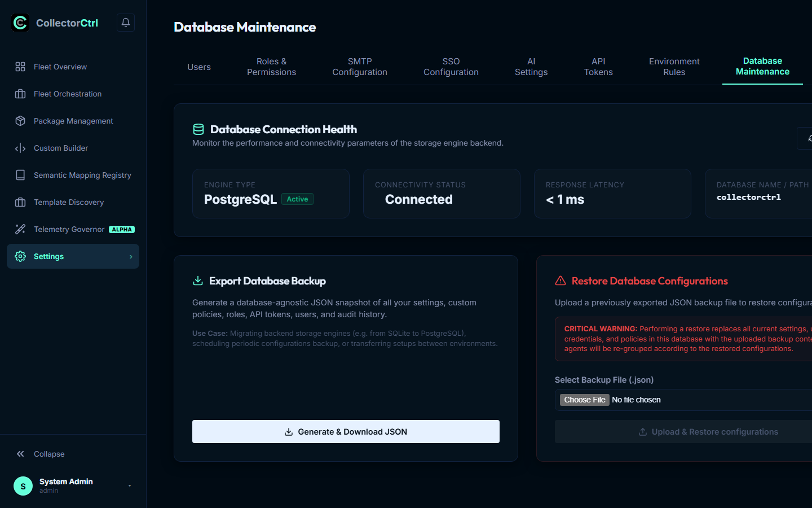Click the Fleet Overview grid icon
Viewport: 812px width, 508px height.
(20, 67)
